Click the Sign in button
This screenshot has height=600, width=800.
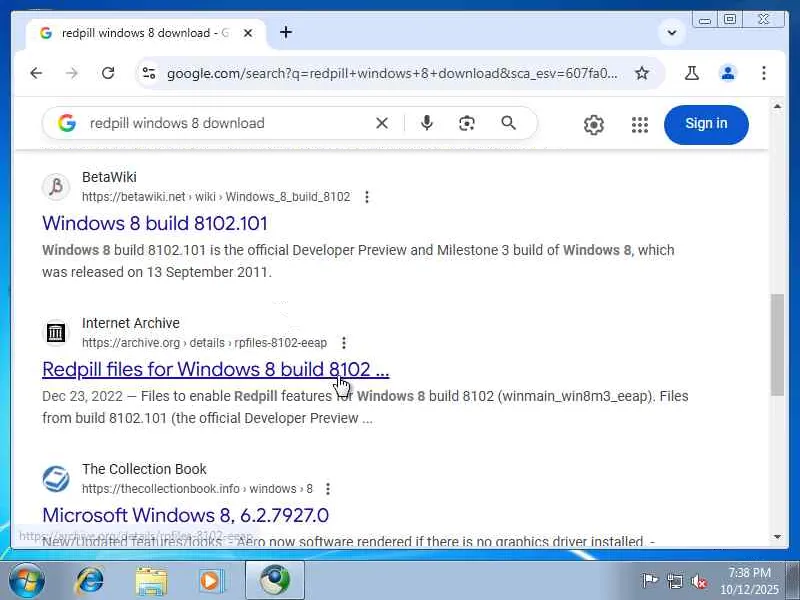point(706,124)
